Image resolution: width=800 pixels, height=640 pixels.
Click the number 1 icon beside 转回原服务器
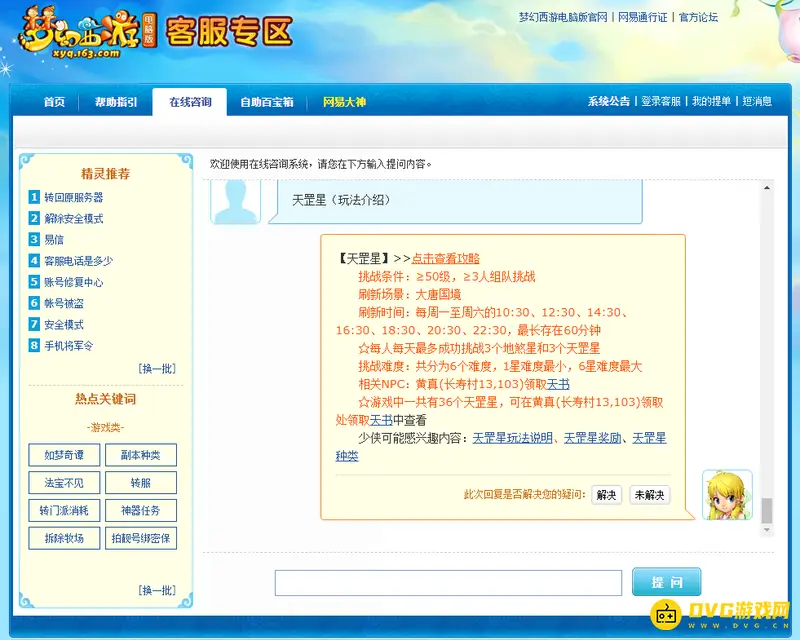(x=34, y=197)
